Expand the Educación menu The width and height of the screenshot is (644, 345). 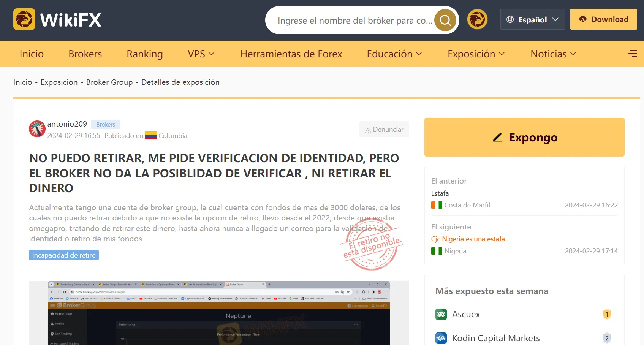[394, 54]
